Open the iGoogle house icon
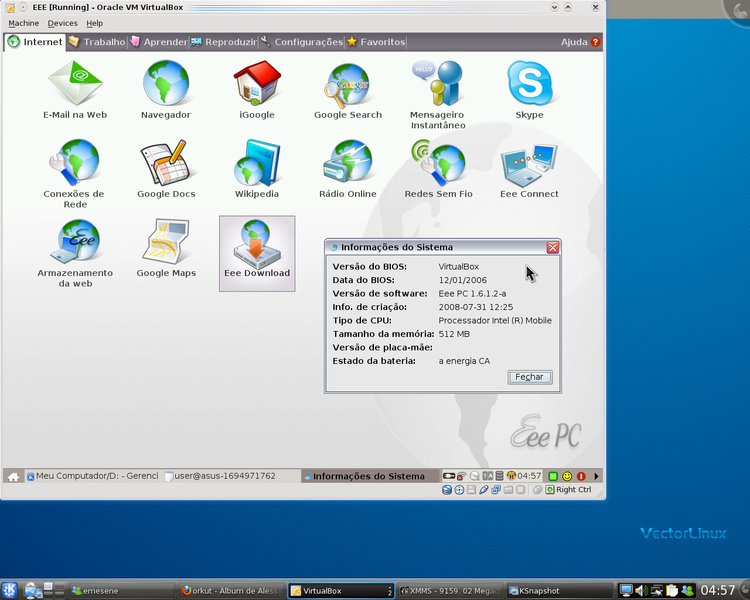This screenshot has width=750, height=600. [257, 89]
